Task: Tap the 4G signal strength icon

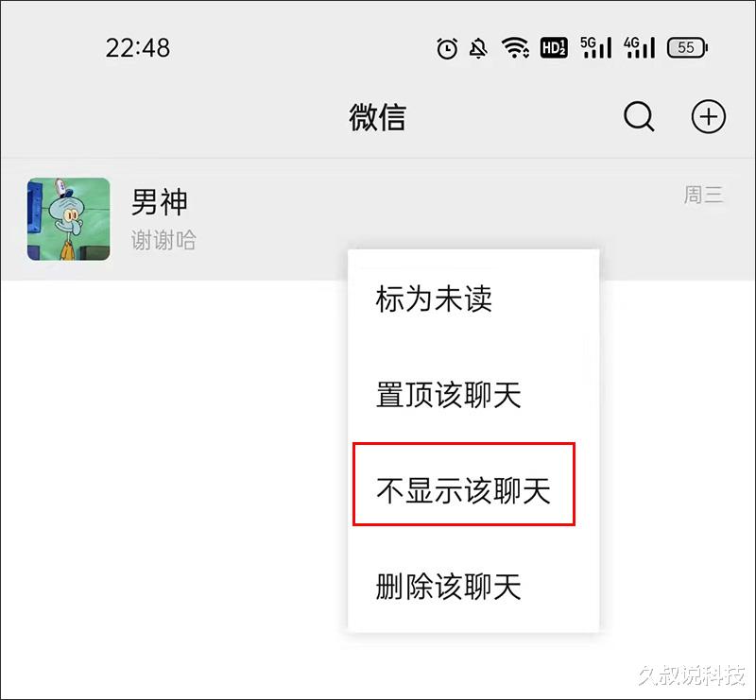Action: tap(640, 48)
